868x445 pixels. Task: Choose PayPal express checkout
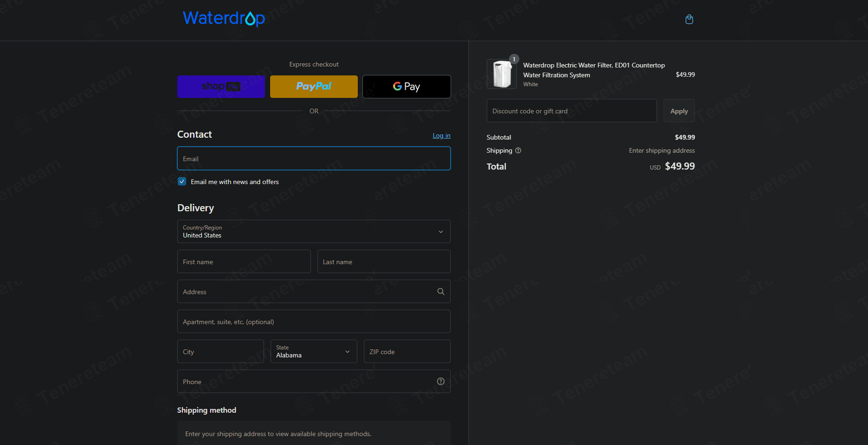pos(314,87)
